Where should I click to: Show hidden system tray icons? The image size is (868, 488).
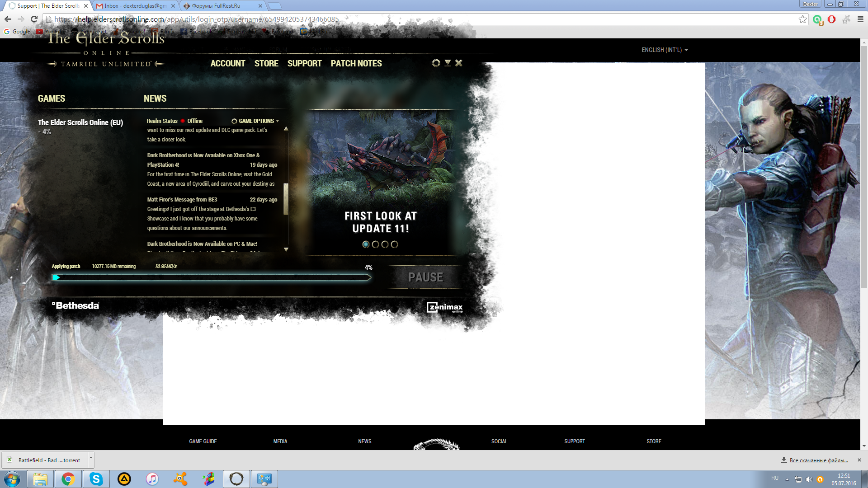[x=787, y=479]
